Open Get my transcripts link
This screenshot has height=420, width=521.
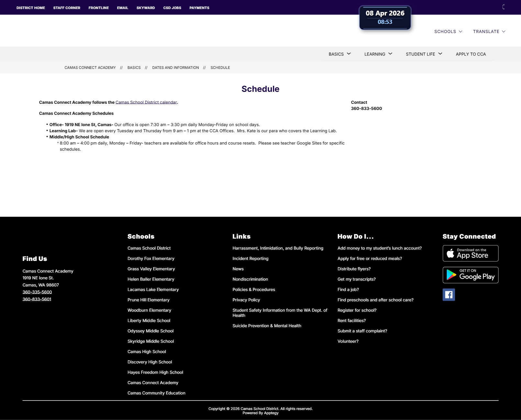point(357,279)
